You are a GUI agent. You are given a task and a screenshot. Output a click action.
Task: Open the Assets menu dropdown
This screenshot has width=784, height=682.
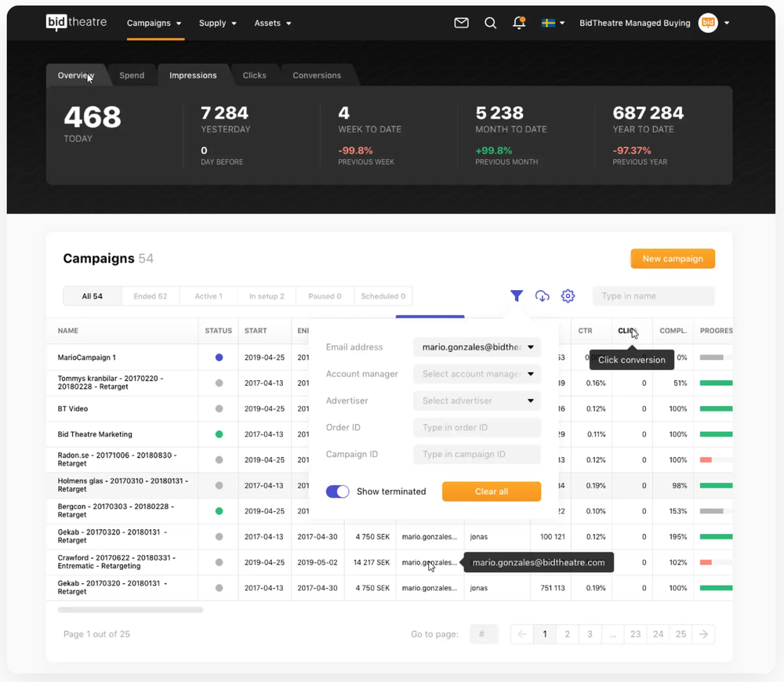tap(273, 23)
